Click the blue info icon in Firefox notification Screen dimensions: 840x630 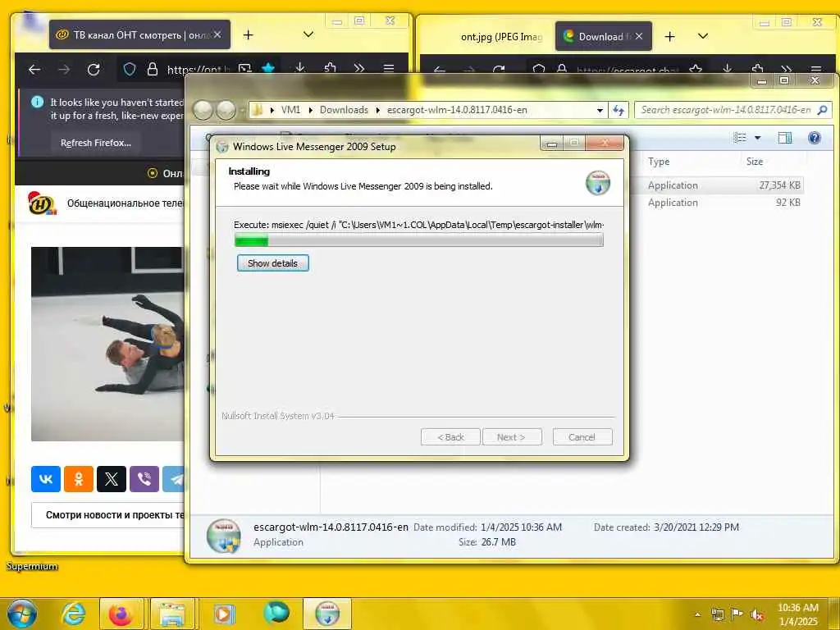(38, 102)
